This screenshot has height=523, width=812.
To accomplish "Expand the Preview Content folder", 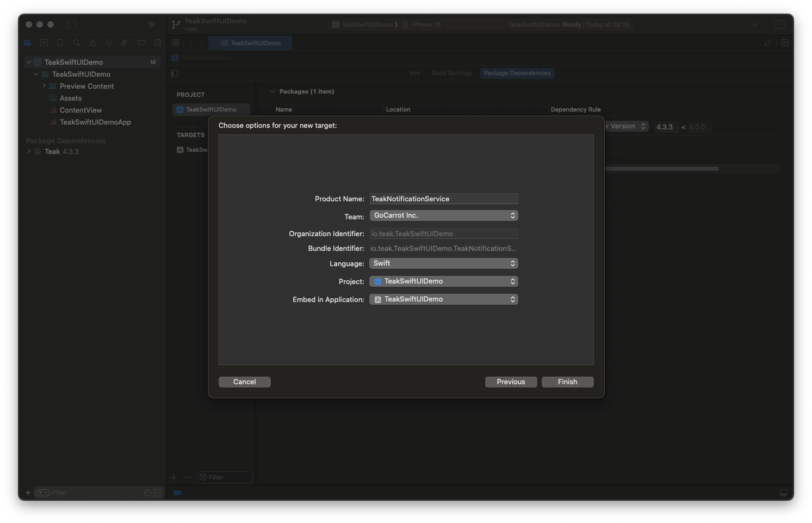I will point(44,86).
